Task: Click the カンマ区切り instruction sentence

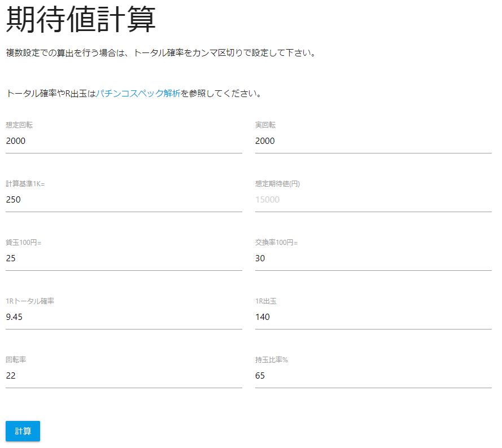Action: point(160,53)
